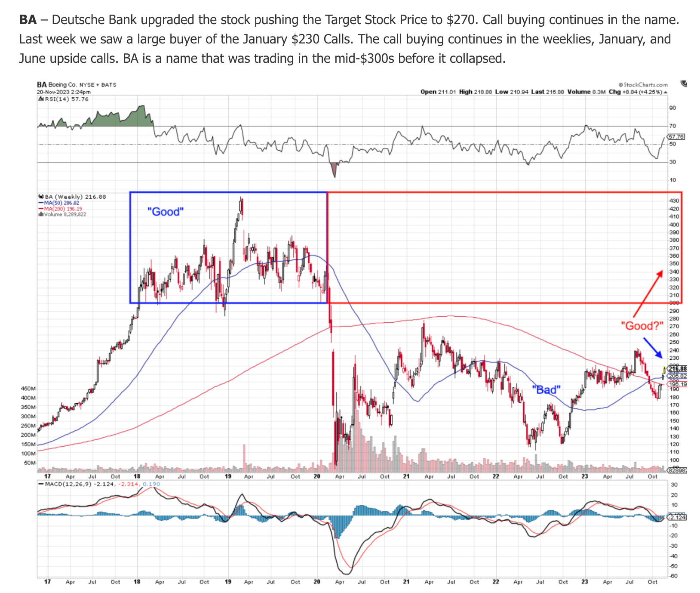This screenshot has width=700, height=593.
Task: Click the 'BA (Weekly) 216.88' legend entry
Action: tap(75, 197)
